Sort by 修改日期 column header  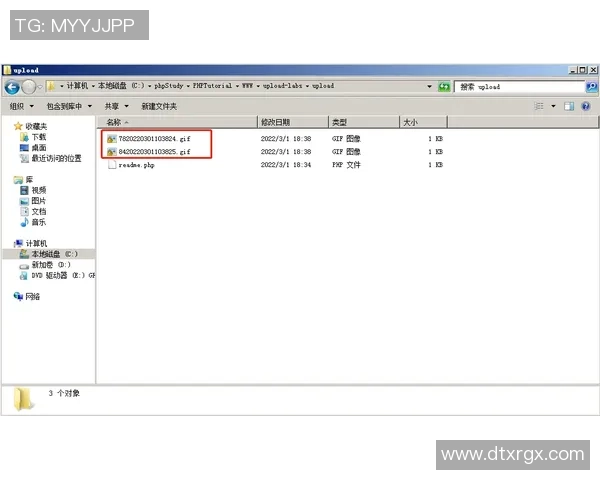(x=276, y=122)
